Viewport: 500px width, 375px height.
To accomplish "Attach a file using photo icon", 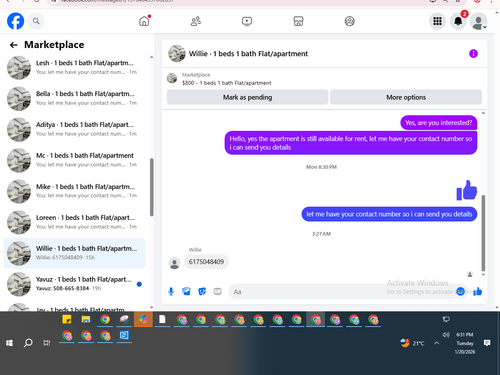I will (186, 292).
